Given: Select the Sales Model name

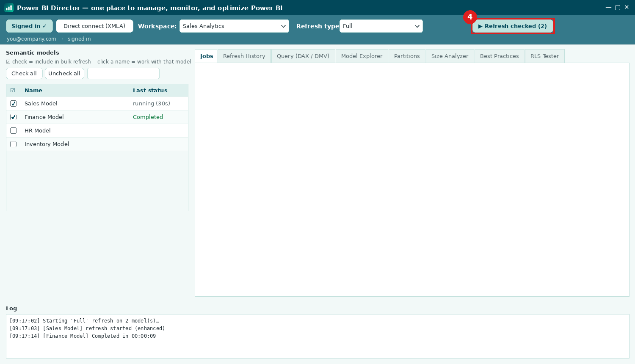Looking at the screenshot, I should (41, 104).
